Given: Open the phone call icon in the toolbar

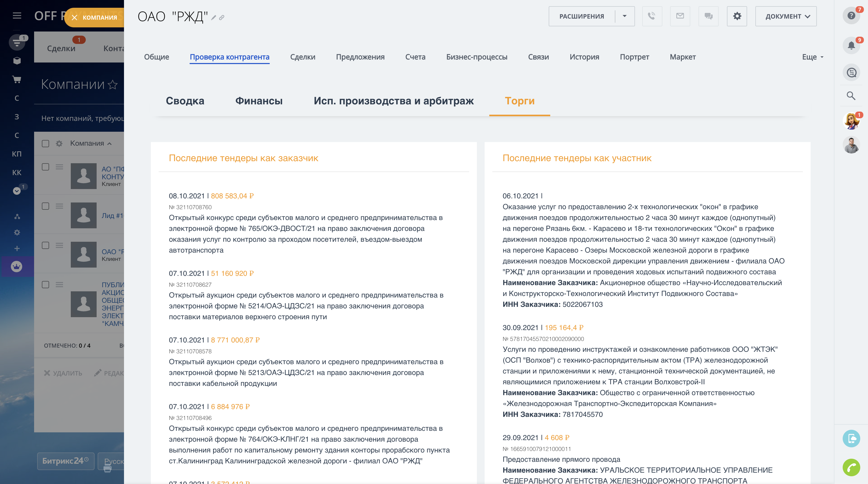Looking at the screenshot, I should (652, 16).
